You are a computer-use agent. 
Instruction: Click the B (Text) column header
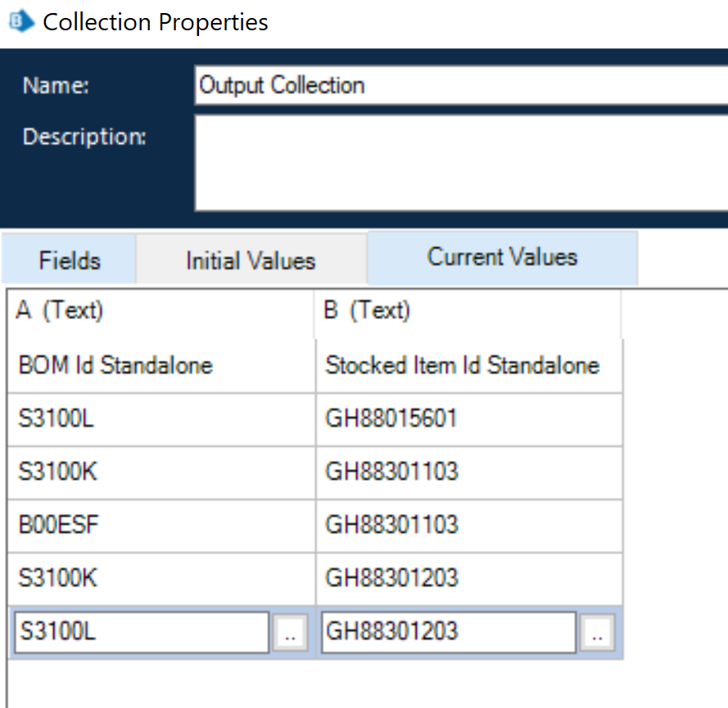(x=468, y=311)
